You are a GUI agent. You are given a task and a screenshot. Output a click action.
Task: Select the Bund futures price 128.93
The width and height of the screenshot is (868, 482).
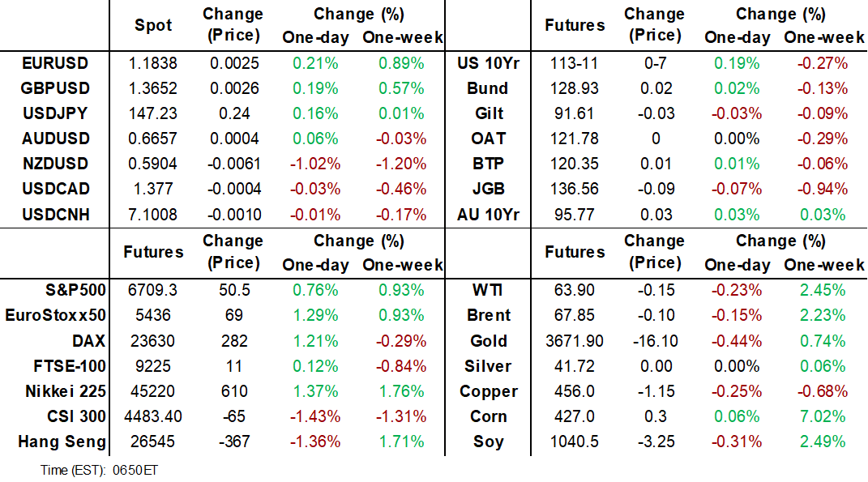[x=575, y=88]
